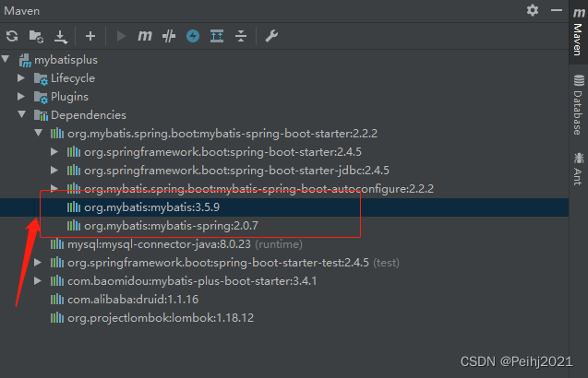Collapse Dependencies node
Viewport: 588px width, 378px height.
[x=22, y=114]
